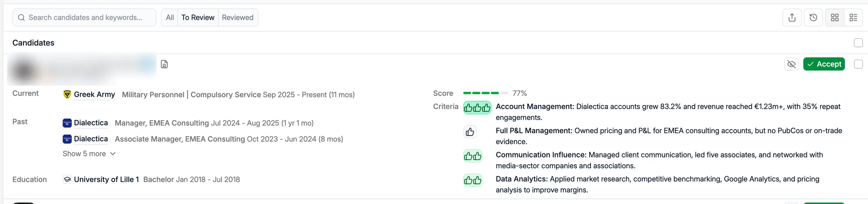Open the Greek Army company link

click(94, 95)
